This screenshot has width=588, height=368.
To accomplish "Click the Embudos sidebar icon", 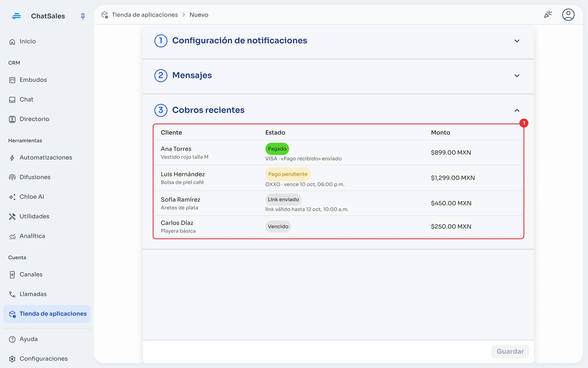I will [12, 80].
